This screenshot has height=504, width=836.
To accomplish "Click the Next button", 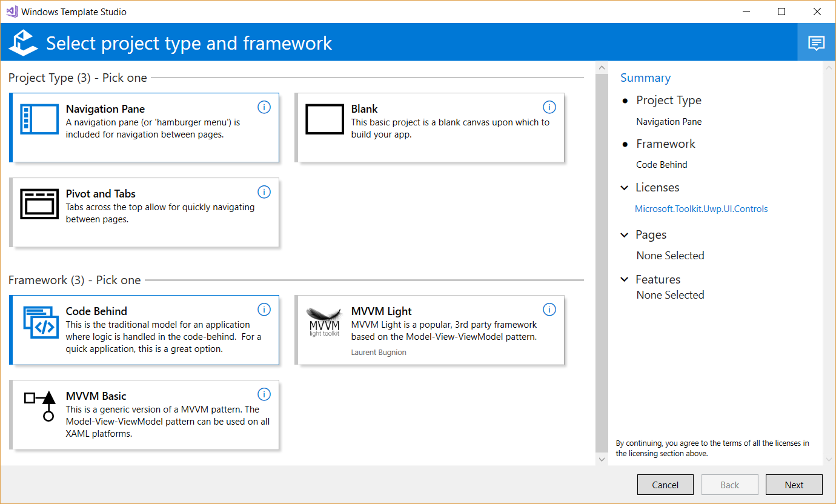I will tap(794, 485).
